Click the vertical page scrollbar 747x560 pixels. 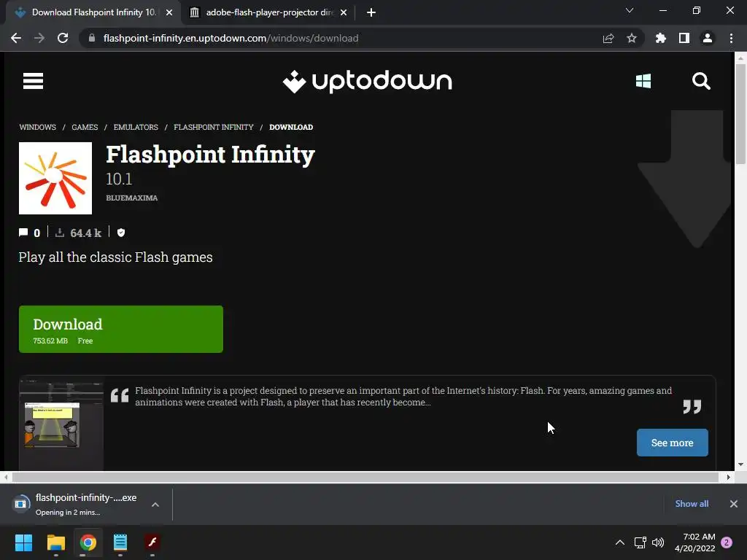tap(740, 114)
